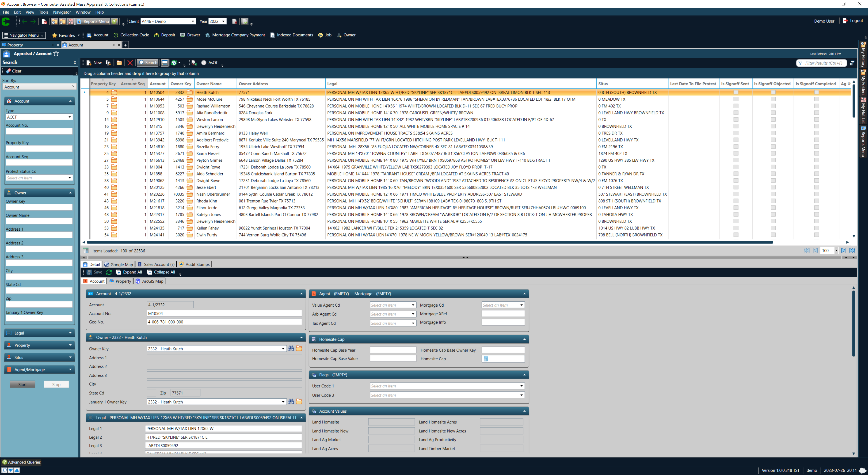This screenshot has height=475, width=868.
Task: Toggle Is Signoff Completed for Kellen Fahey row
Action: 816,228
